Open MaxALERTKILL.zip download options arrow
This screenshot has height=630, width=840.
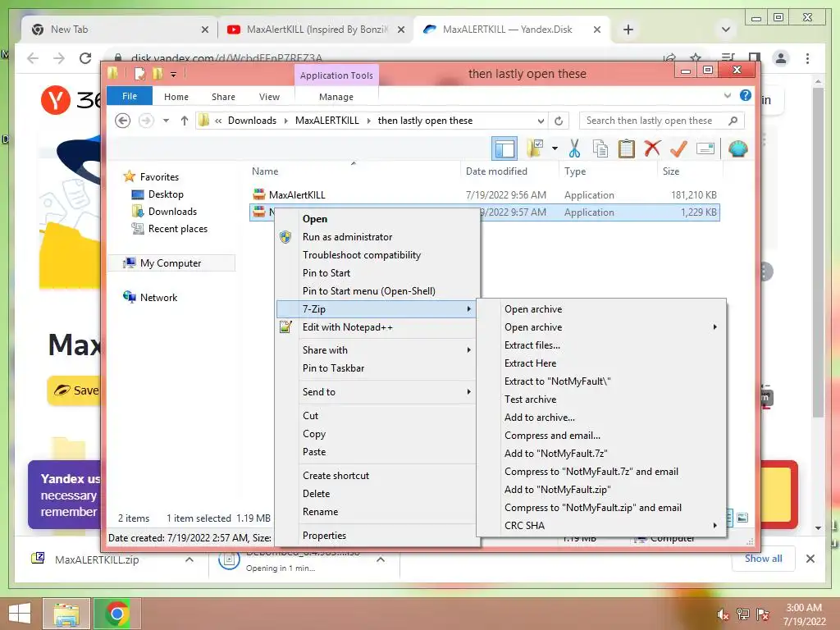pos(189,559)
